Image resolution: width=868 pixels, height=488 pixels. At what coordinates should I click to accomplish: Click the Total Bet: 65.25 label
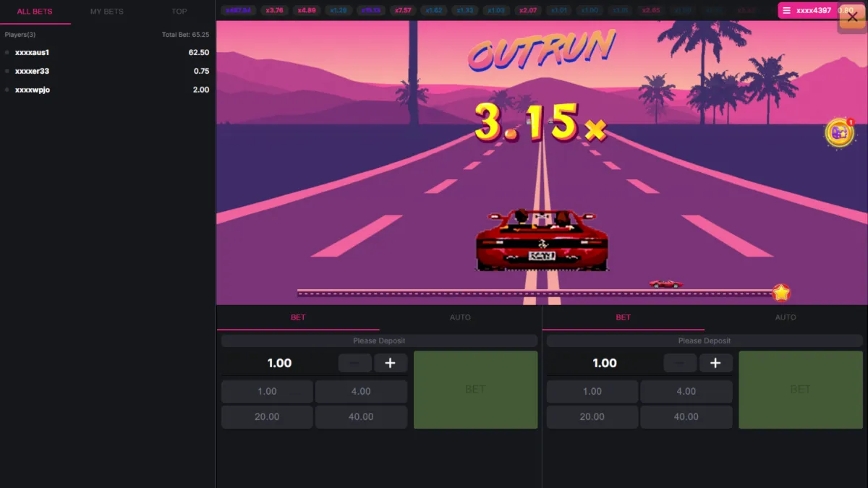tap(186, 35)
